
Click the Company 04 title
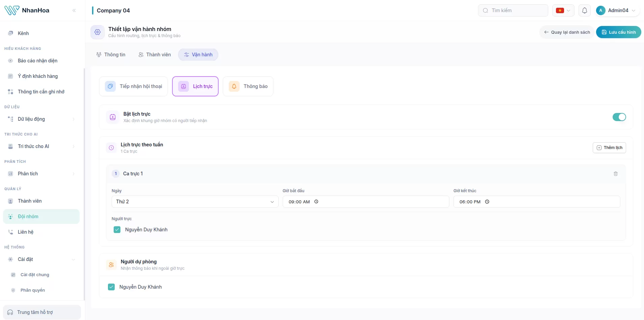tap(113, 10)
